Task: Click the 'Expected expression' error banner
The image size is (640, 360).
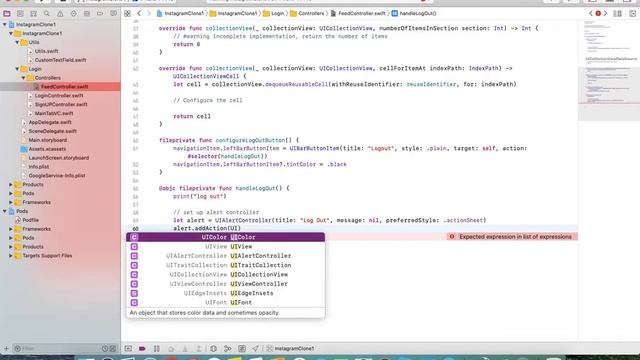Action: [512, 237]
